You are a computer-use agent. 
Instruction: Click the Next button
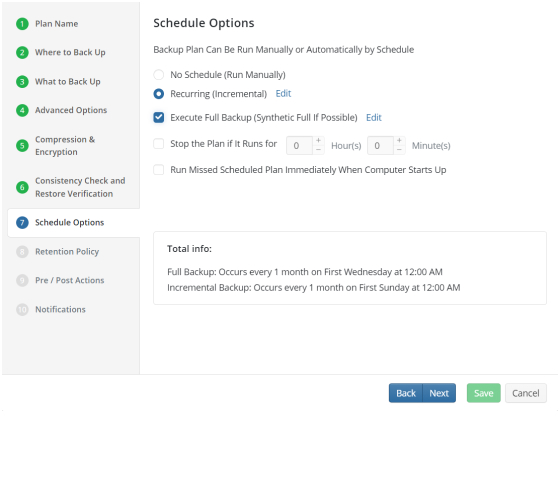point(439,393)
